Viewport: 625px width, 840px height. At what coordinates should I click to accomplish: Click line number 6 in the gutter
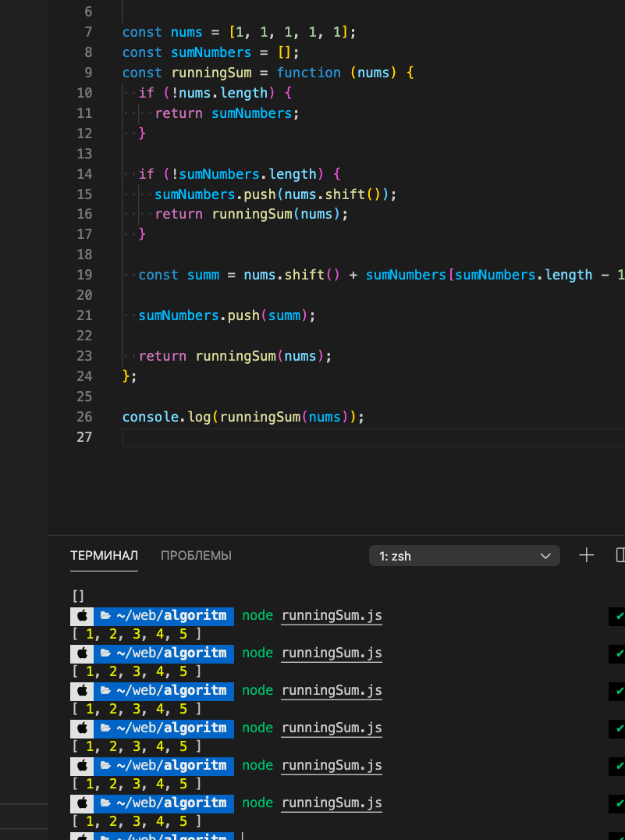click(88, 12)
